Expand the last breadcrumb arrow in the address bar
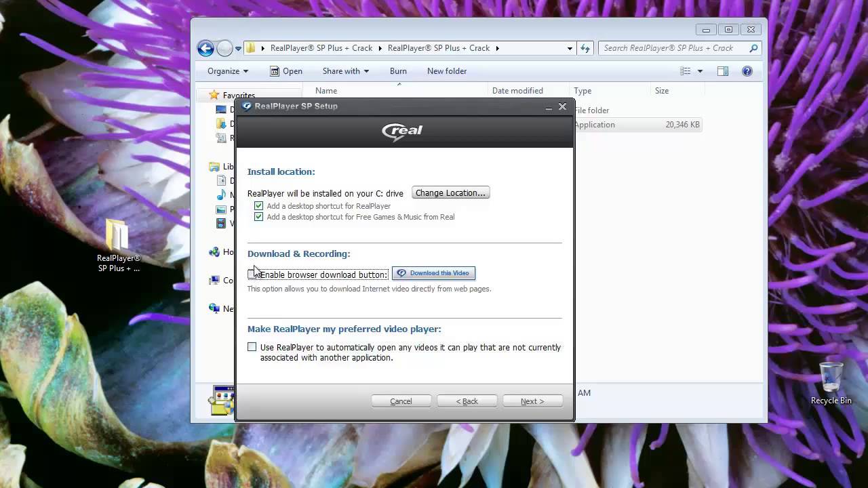The image size is (868, 488). click(x=497, y=48)
